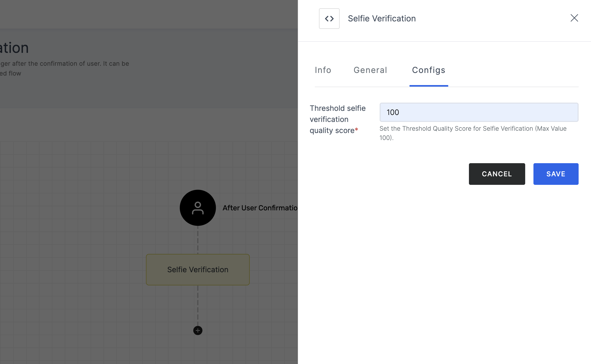Select the Configs tab
Viewport: 591px width, 364px height.
[429, 70]
